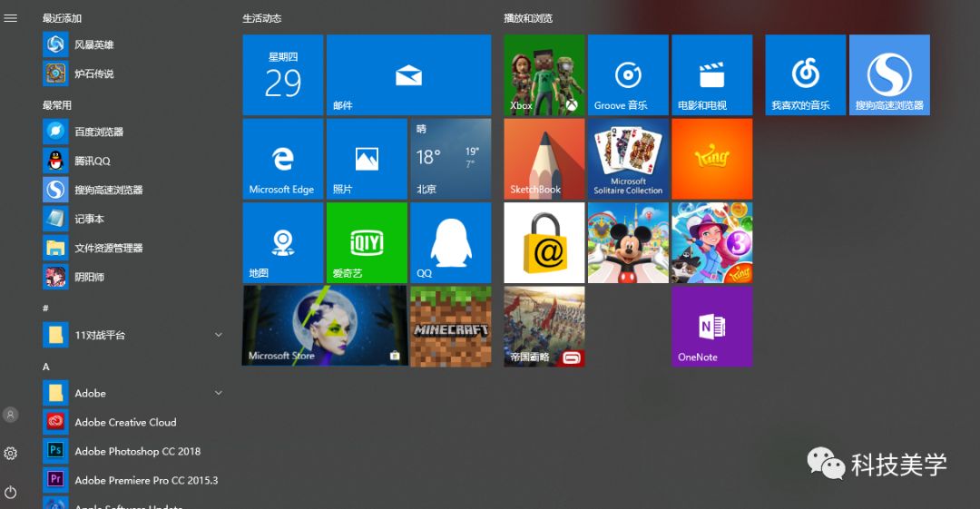Launch the 帝国霸略 game tile
This screenshot has width=980, height=509.
tap(544, 326)
